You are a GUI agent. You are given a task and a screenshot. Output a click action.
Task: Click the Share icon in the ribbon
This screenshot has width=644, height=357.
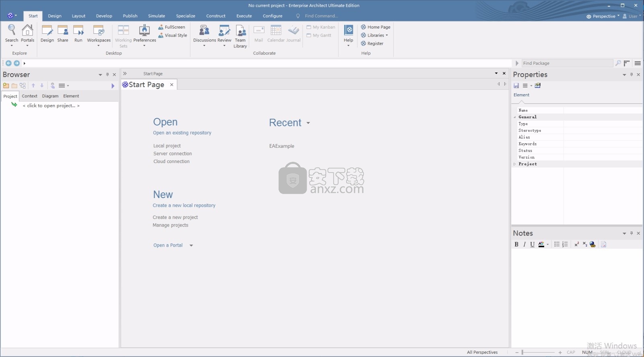[63, 34]
